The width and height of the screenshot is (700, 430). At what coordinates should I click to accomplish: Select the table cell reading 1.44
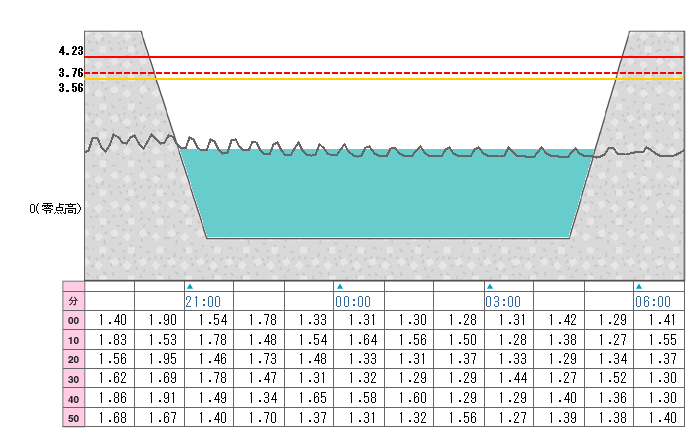[509, 378]
